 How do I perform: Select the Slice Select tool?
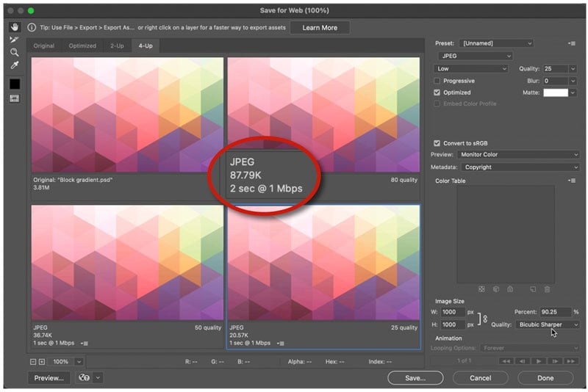14,40
